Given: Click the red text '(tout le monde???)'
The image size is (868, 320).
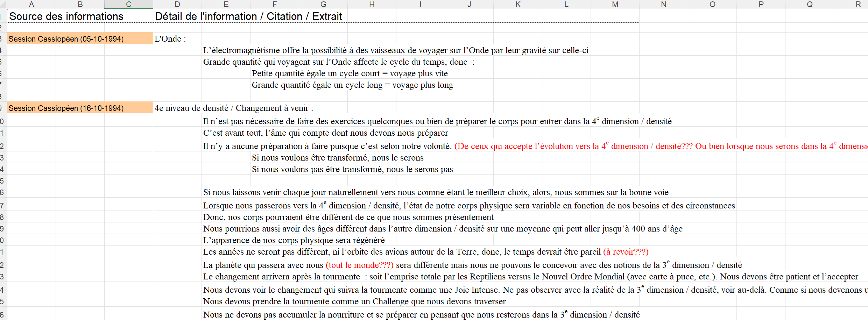Looking at the screenshot, I should (359, 265).
